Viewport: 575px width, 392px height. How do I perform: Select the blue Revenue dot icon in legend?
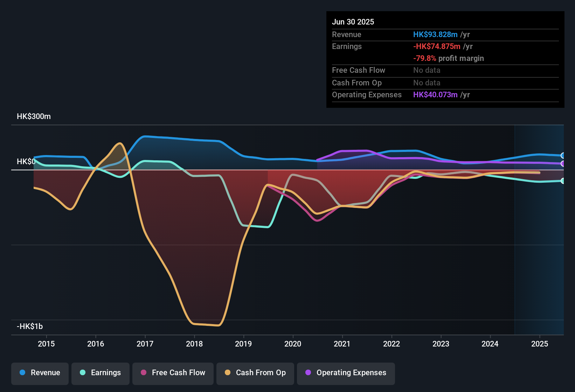pyautogui.click(x=22, y=373)
